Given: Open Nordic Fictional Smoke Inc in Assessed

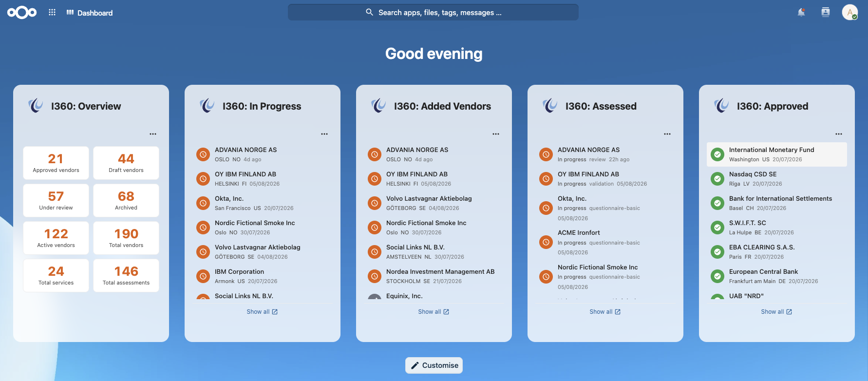Looking at the screenshot, I should pyautogui.click(x=605, y=277).
